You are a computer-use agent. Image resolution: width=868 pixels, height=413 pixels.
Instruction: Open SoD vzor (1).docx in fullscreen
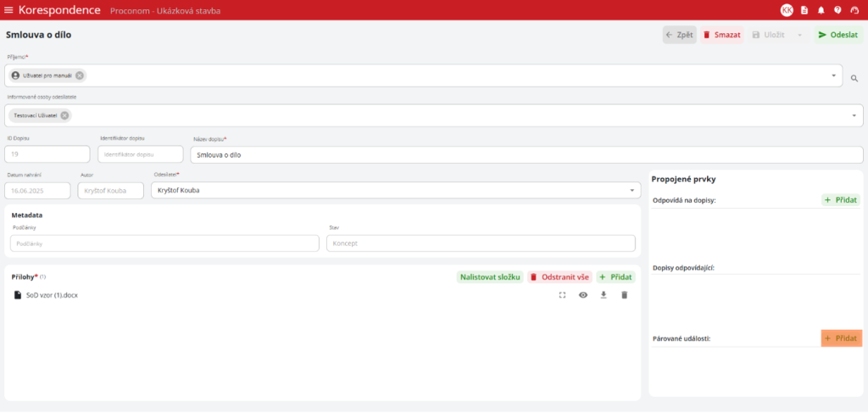click(x=562, y=295)
